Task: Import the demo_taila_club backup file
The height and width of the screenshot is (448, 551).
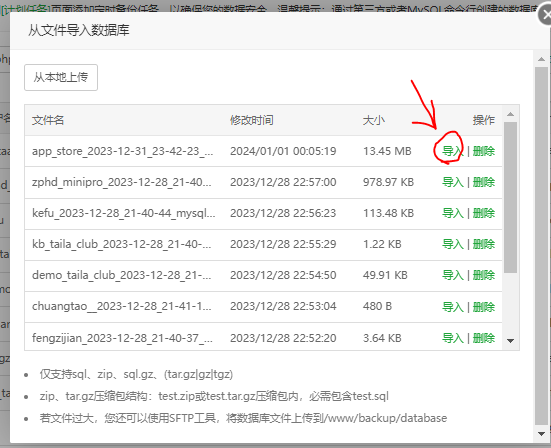Action: pos(453,275)
